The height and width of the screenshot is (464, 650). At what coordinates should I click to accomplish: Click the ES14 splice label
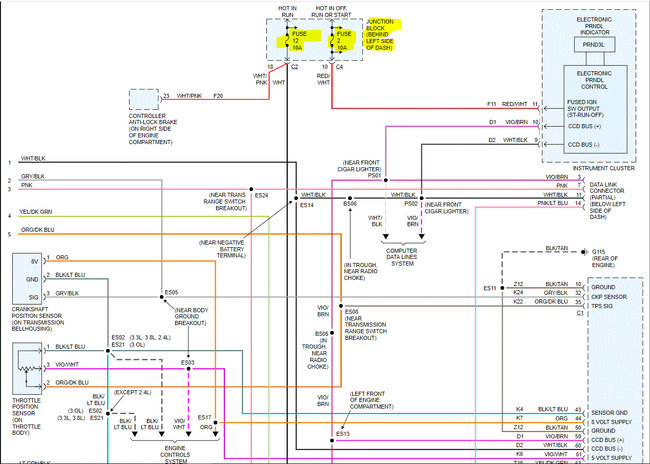tap(307, 205)
